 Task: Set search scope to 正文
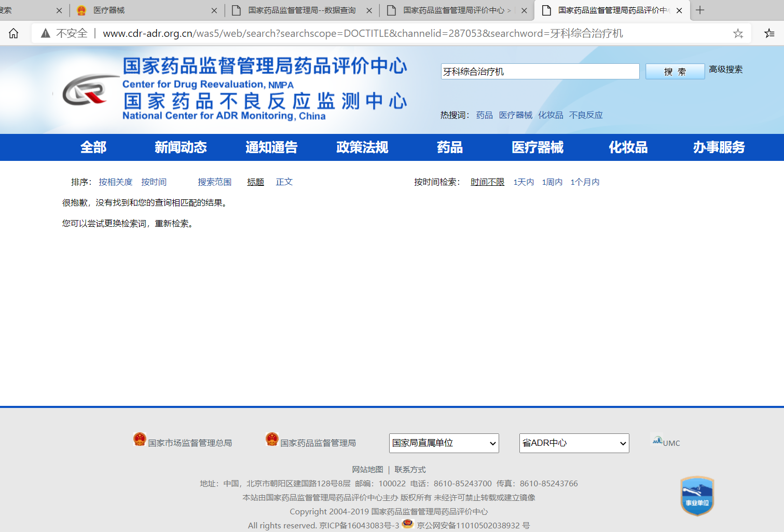[x=284, y=182]
